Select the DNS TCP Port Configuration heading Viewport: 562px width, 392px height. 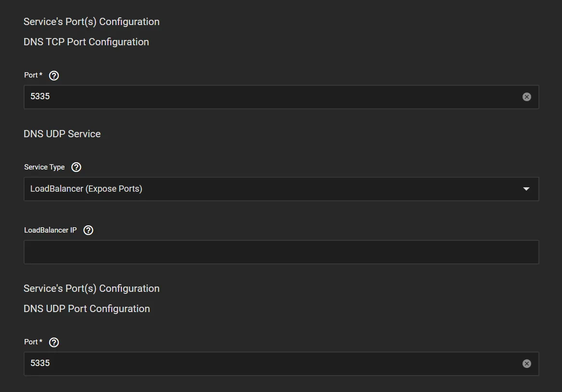pos(86,42)
